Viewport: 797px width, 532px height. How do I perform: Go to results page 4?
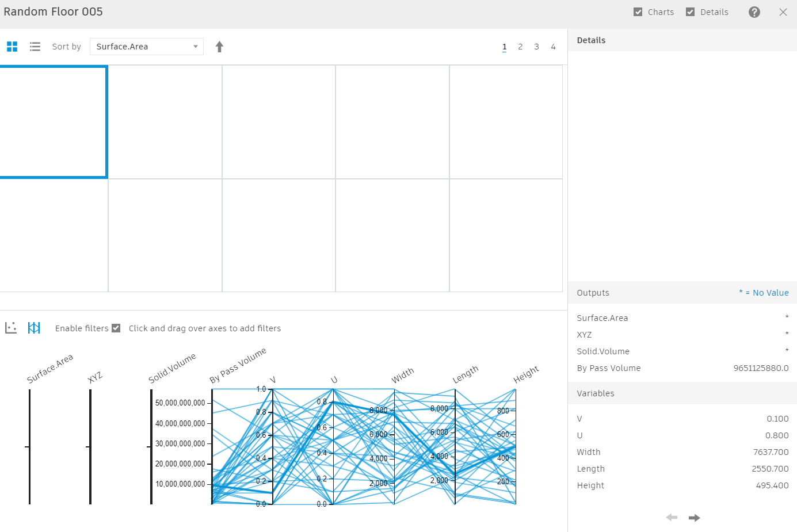coord(553,47)
